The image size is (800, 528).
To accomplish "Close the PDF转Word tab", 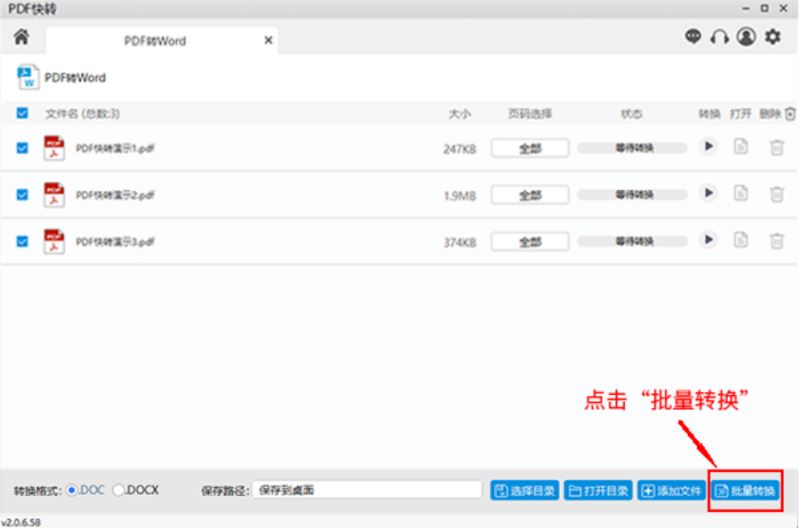I will (x=268, y=40).
